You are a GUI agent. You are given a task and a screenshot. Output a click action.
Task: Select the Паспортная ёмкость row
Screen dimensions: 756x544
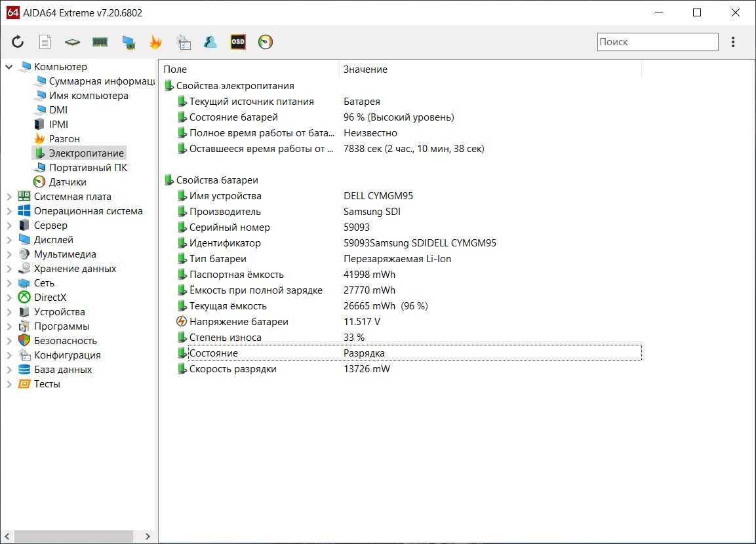(409, 275)
